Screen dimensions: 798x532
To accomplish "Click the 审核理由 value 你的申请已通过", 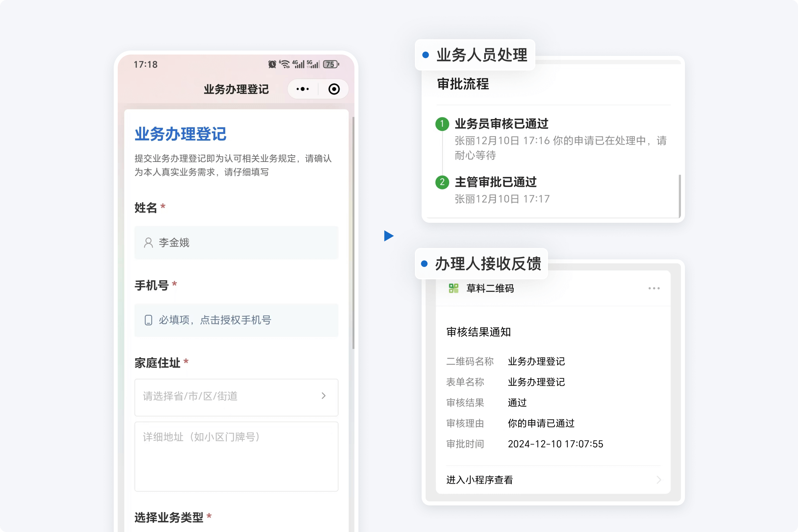I will pyautogui.click(x=541, y=423).
